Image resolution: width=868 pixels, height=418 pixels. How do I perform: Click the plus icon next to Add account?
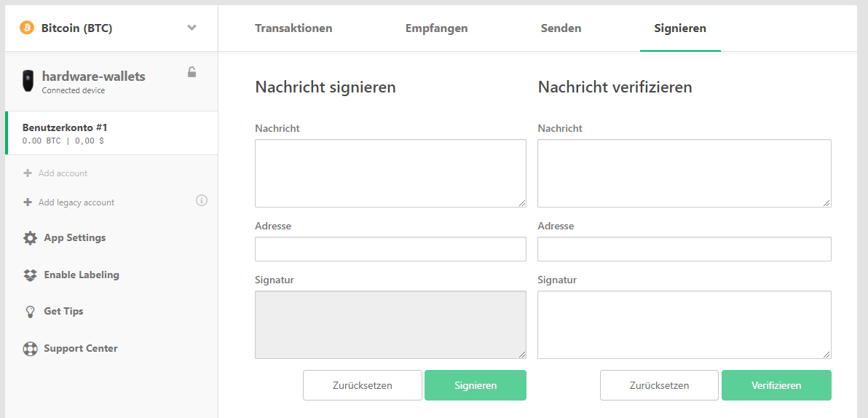pyautogui.click(x=28, y=173)
